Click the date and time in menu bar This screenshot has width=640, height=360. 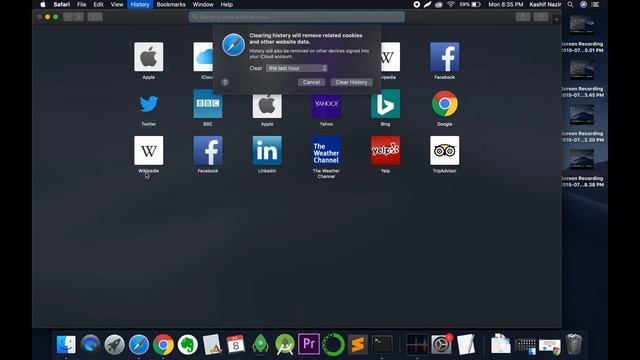point(506,4)
